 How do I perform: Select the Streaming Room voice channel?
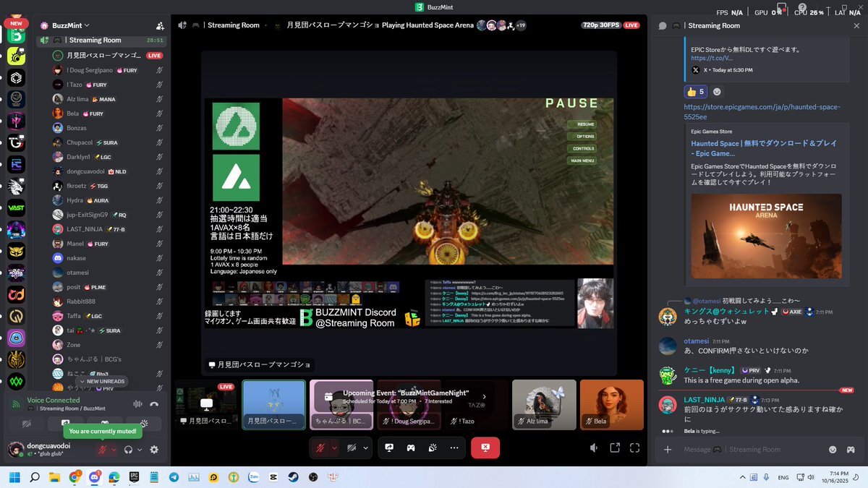102,40
